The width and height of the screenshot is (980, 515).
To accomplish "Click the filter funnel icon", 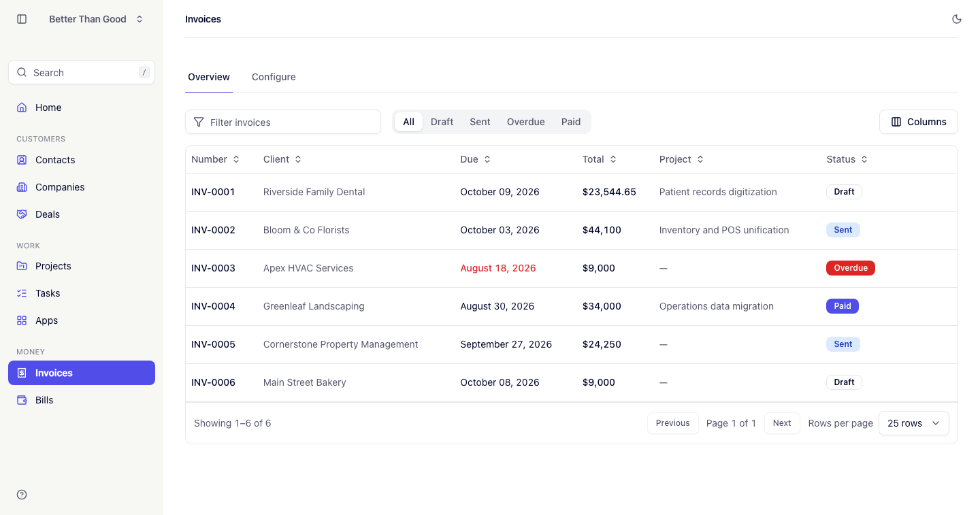I will pos(199,122).
